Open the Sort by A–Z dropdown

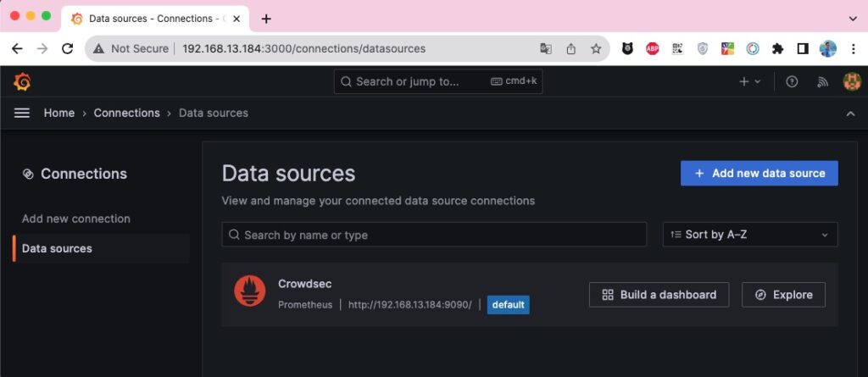click(750, 235)
